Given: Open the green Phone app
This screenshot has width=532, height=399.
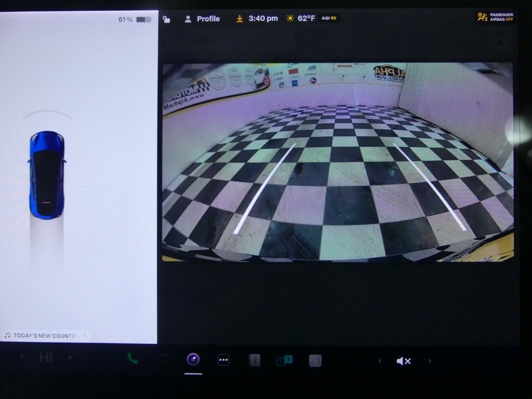Looking at the screenshot, I should 133,358.
